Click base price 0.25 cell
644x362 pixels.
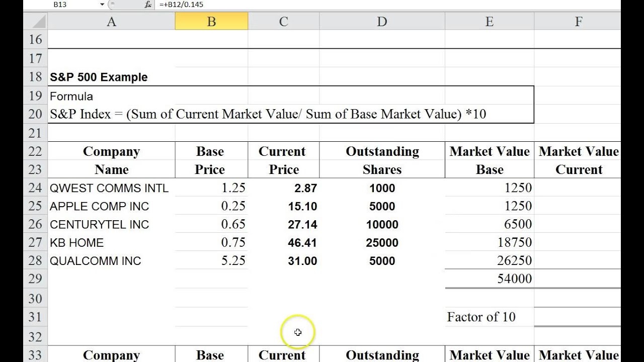(x=211, y=206)
